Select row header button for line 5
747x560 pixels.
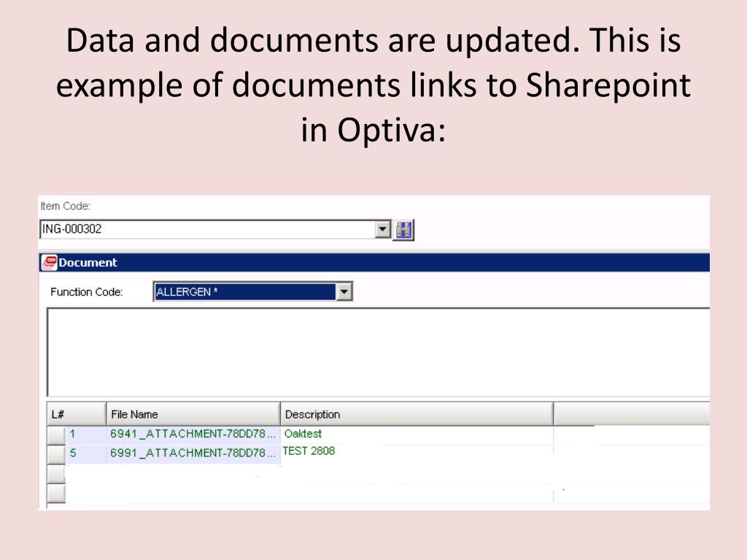coord(56,454)
